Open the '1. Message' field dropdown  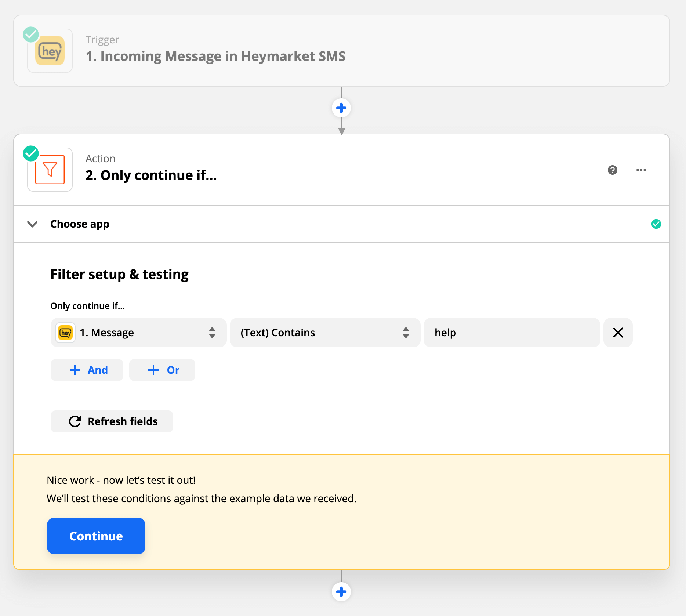[138, 333]
